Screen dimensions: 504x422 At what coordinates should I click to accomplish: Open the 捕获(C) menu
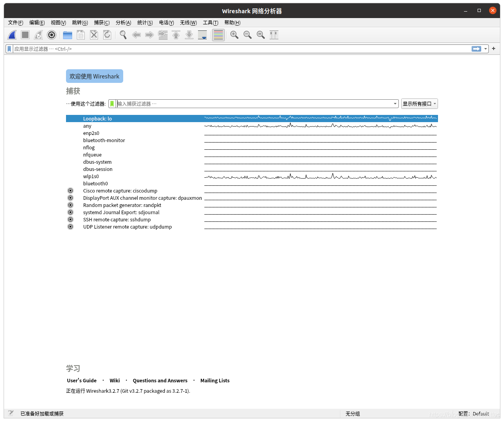tap(102, 22)
